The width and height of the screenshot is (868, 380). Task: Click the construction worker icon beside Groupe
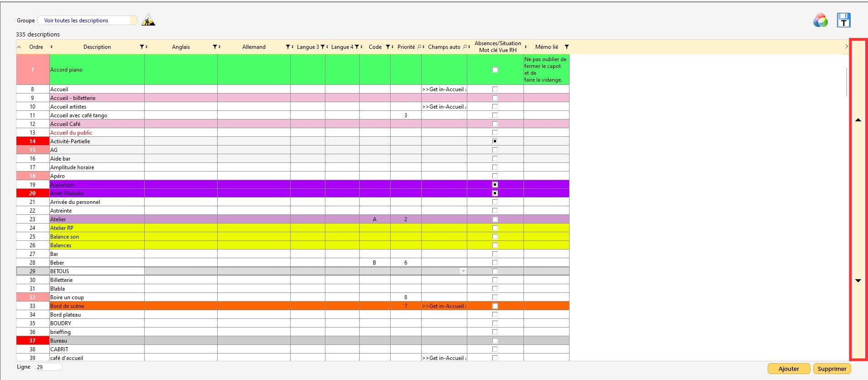click(148, 20)
